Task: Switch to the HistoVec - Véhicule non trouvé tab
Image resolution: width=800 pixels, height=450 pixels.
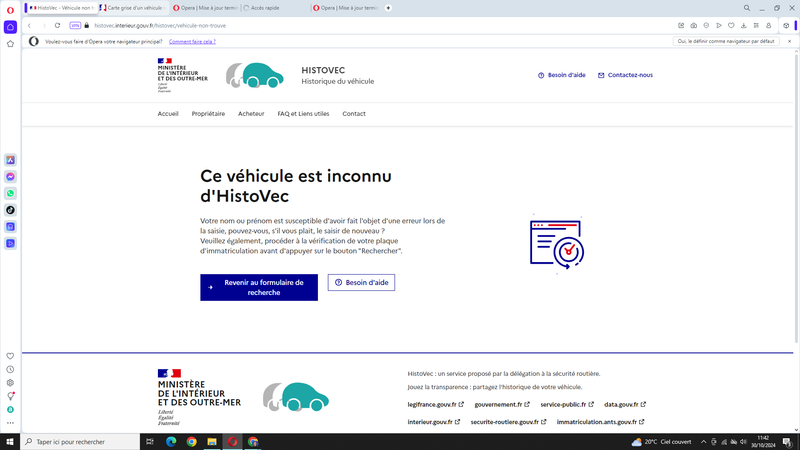Action: click(x=61, y=8)
